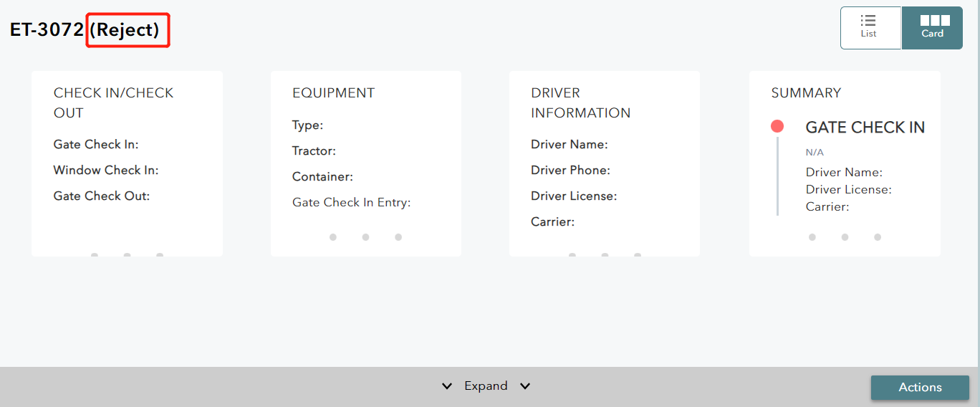Select the Driver Information card heading
The width and height of the screenshot is (980, 407).
580,103
